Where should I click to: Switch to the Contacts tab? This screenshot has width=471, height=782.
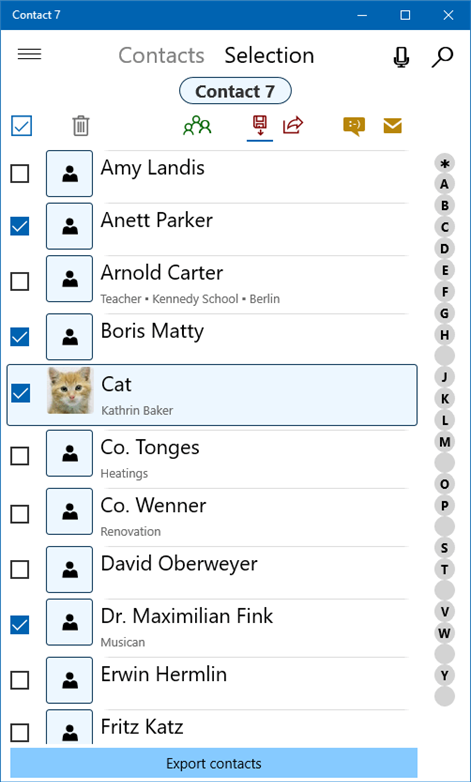(x=161, y=55)
